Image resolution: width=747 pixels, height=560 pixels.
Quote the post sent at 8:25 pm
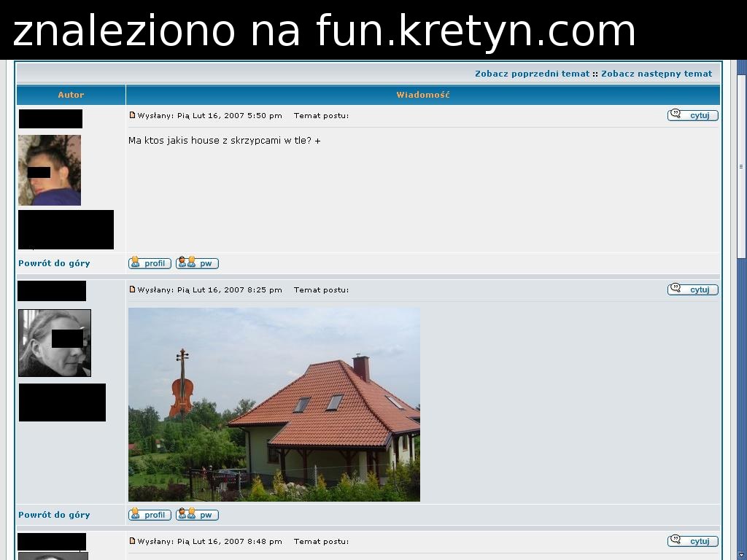click(x=692, y=289)
